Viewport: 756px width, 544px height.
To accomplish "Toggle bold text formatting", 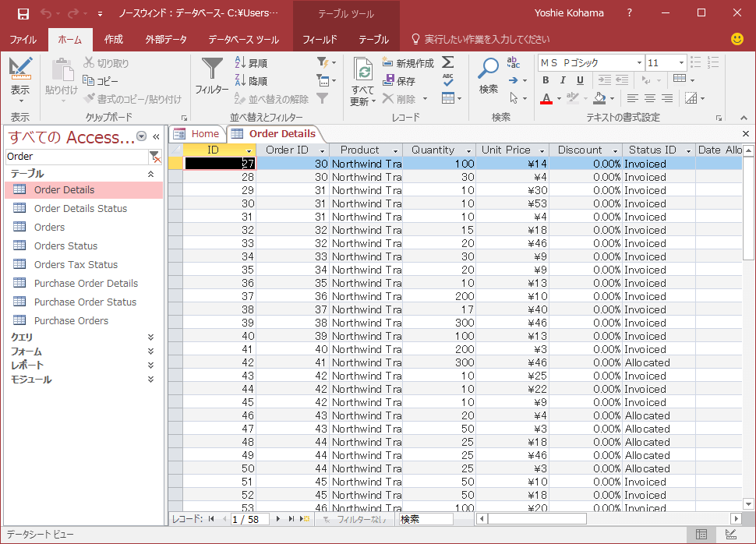I will coord(546,80).
